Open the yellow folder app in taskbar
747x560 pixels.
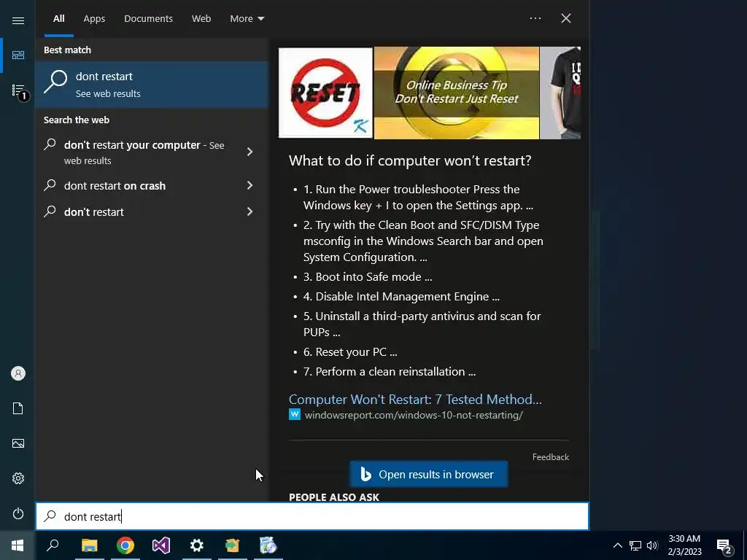coord(233,545)
